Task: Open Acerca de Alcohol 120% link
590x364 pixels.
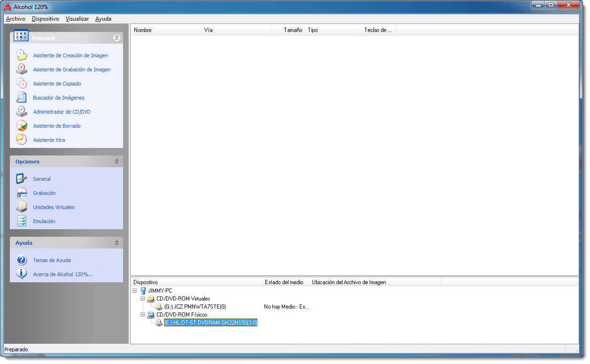Action: pos(63,274)
